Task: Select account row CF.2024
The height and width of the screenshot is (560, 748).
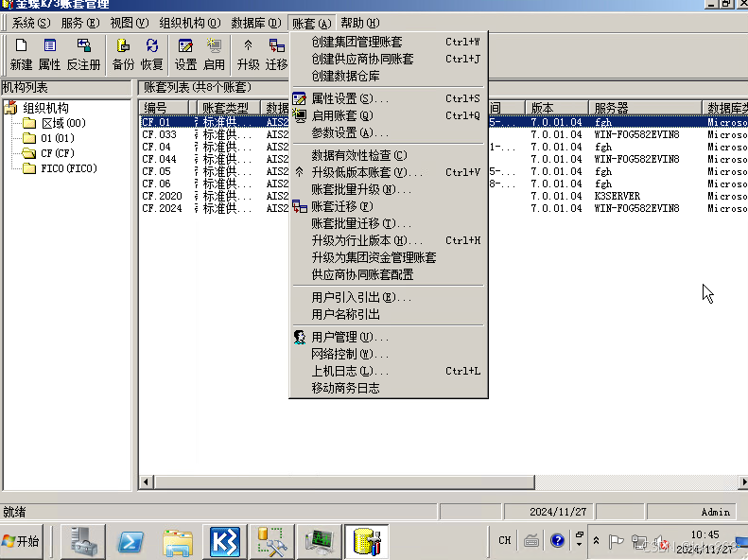Action: [x=163, y=208]
